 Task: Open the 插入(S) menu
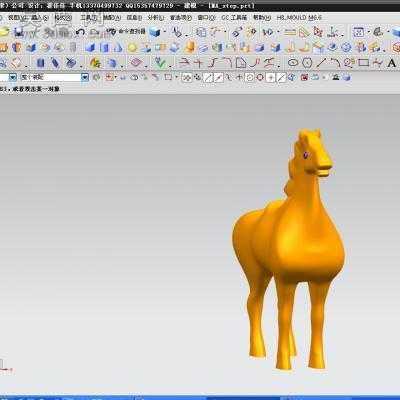(39, 18)
